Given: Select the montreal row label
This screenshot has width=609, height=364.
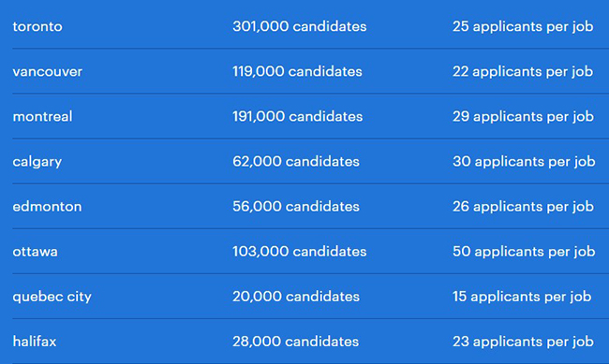Looking at the screenshot, I should coord(42,116).
